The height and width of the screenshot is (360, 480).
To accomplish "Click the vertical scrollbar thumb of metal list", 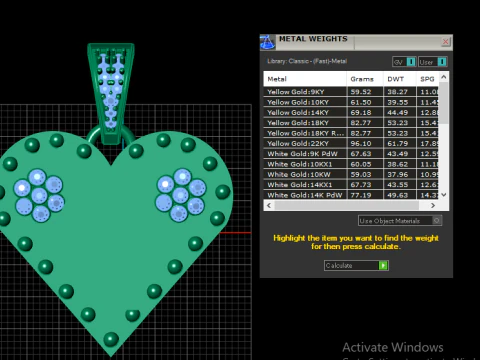I will pos(444,103).
